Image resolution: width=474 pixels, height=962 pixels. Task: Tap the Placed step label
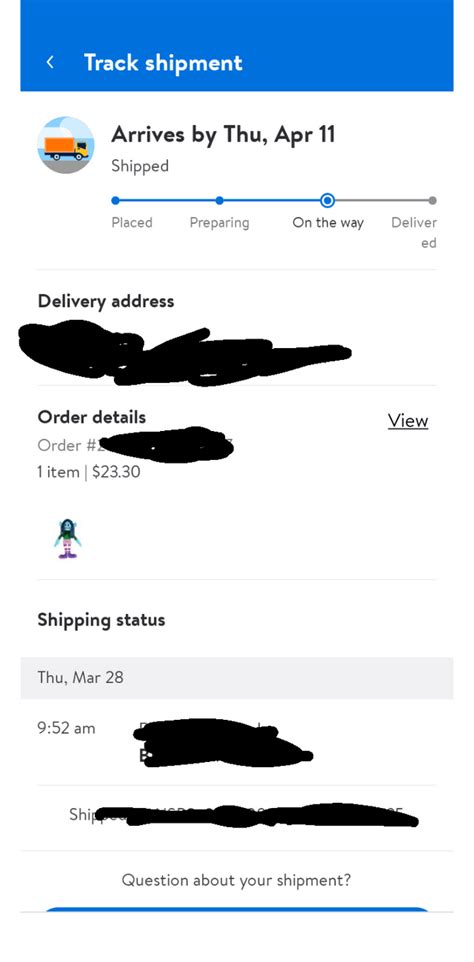(x=132, y=222)
